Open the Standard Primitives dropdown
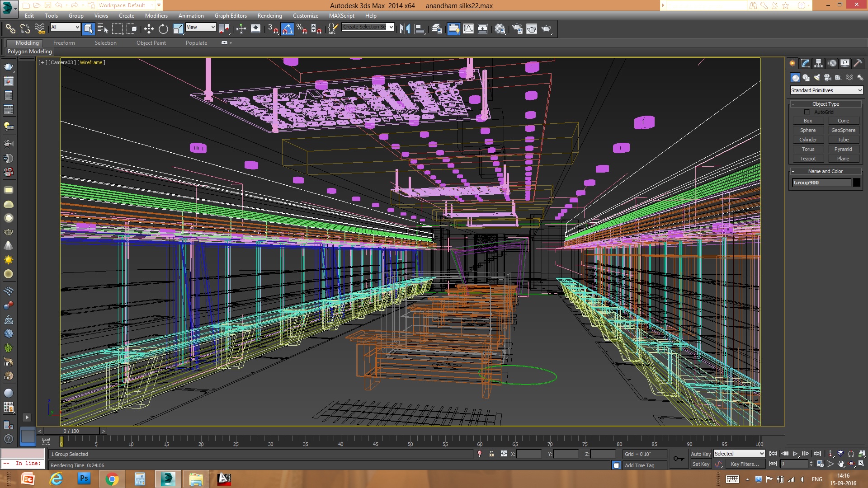The width and height of the screenshot is (868, 488). 826,90
